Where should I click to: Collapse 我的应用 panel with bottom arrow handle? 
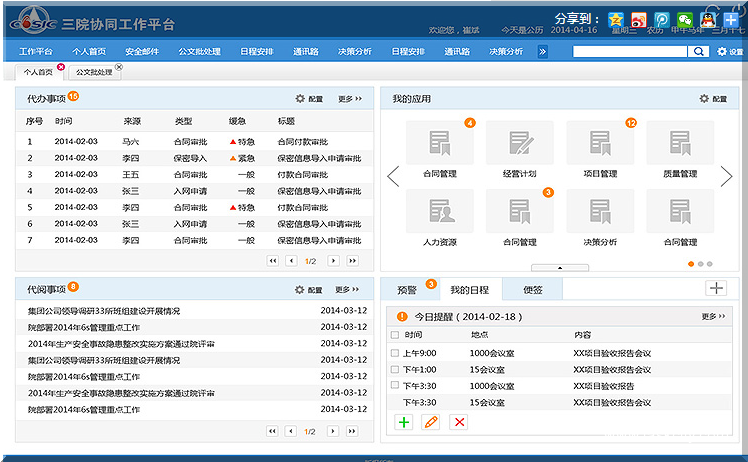pyautogui.click(x=558, y=268)
